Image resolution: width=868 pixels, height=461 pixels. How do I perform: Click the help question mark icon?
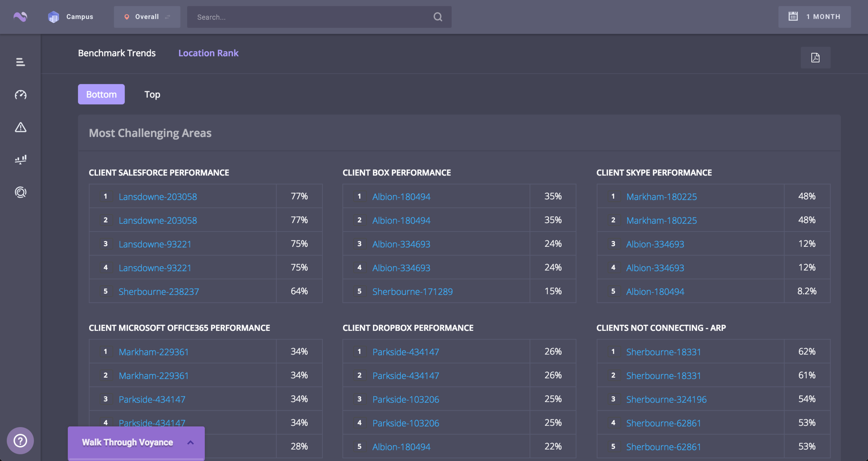point(20,441)
